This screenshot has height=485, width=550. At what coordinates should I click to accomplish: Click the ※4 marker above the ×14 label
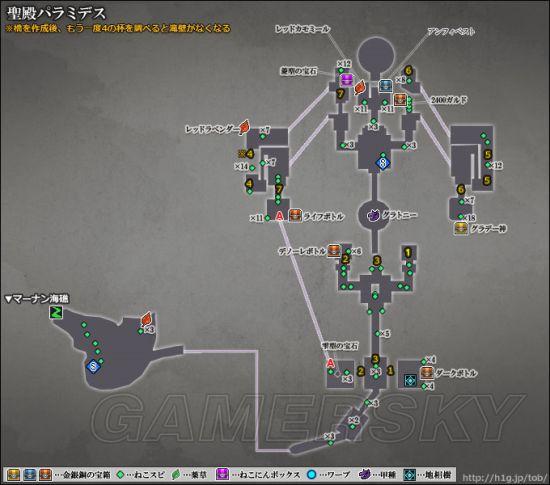[246, 154]
